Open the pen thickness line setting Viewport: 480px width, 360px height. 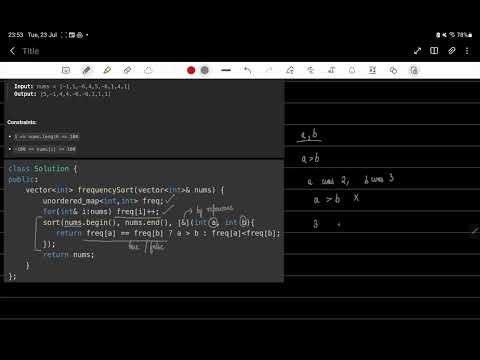[226, 70]
